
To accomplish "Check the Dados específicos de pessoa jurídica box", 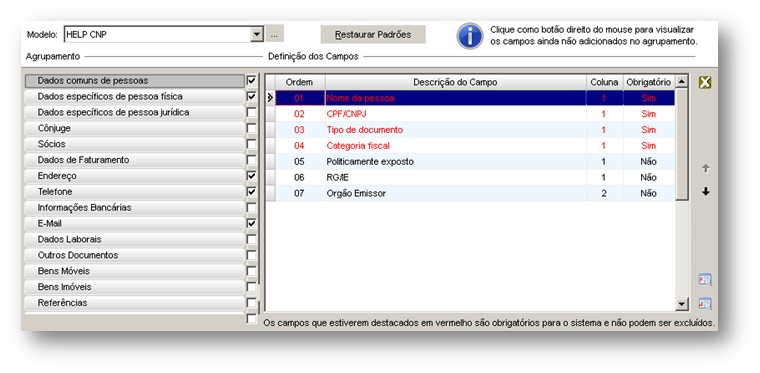I will (251, 112).
